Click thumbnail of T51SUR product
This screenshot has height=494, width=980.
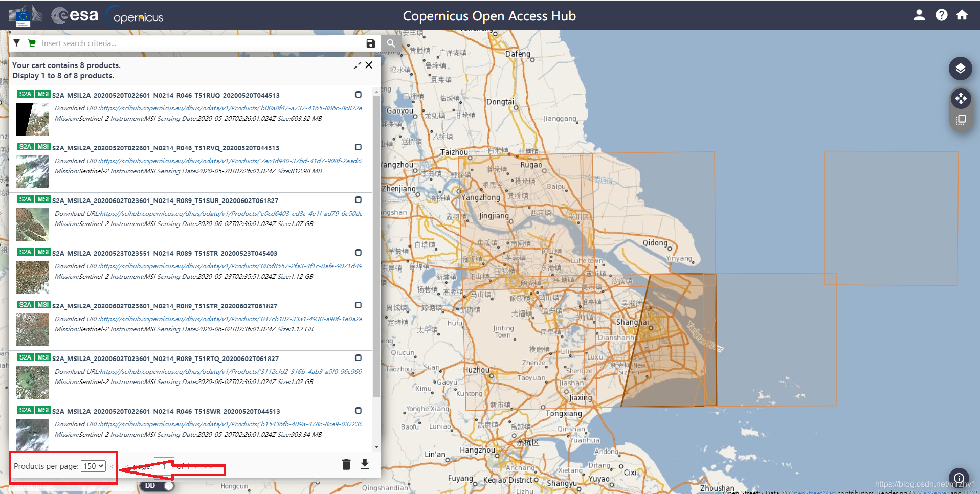click(x=33, y=224)
